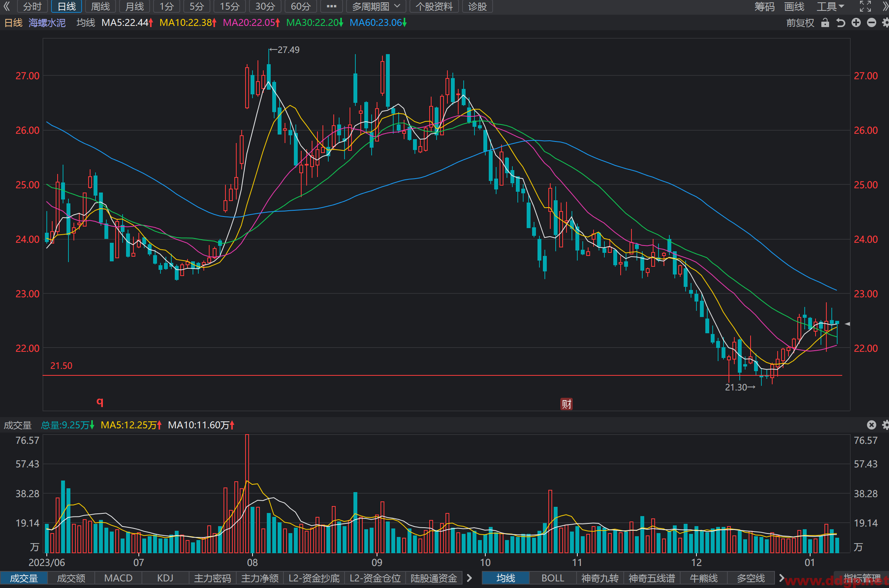
Task: Click the 21.50 red horizontal price line
Action: point(442,375)
